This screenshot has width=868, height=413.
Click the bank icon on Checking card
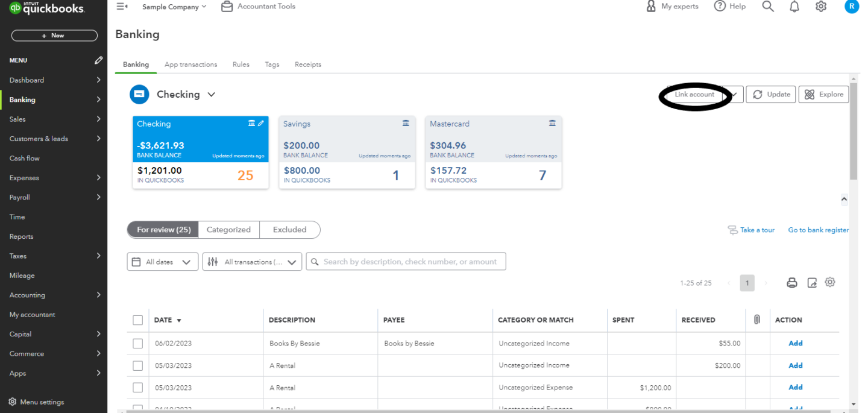click(x=252, y=123)
